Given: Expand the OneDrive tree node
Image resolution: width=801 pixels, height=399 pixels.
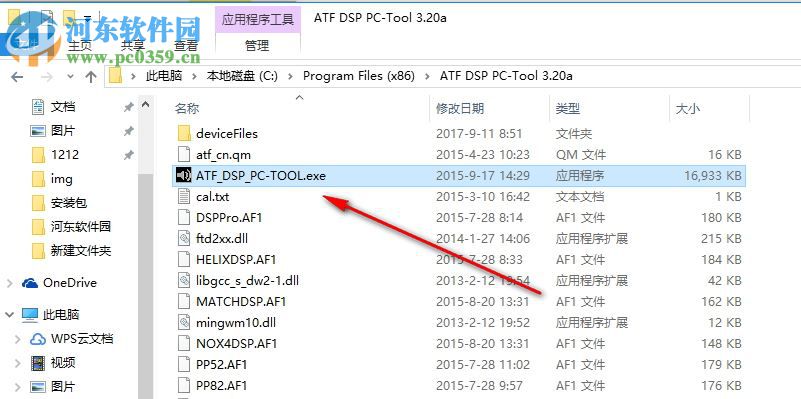Looking at the screenshot, I should (10, 283).
